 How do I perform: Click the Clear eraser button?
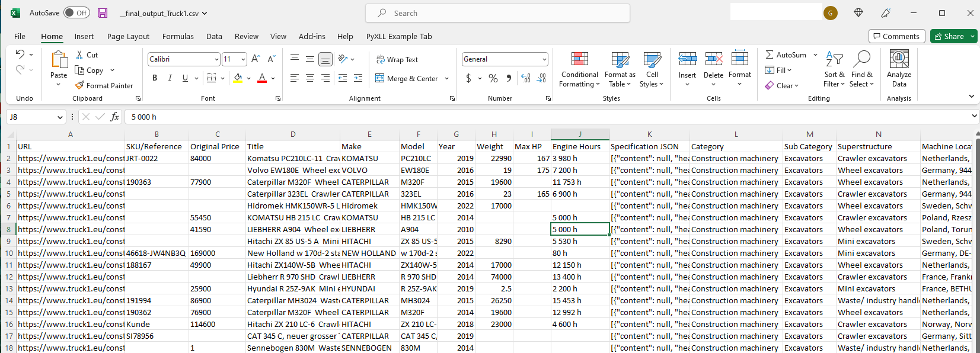pyautogui.click(x=782, y=85)
